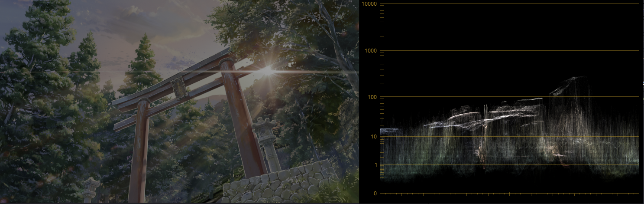
Task: Select the torii gate preview image
Action: (x=179, y=101)
